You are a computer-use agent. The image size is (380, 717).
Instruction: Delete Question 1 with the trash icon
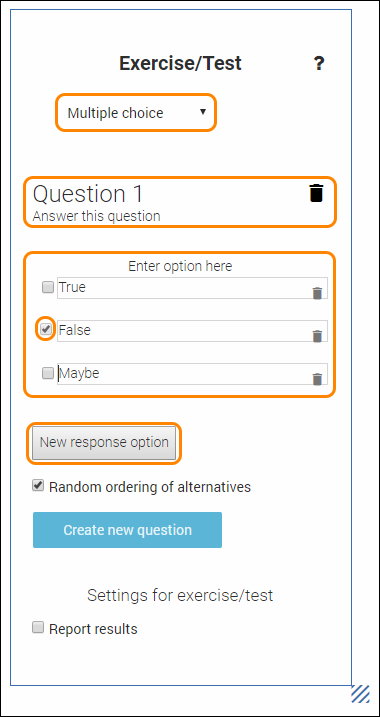click(x=316, y=193)
